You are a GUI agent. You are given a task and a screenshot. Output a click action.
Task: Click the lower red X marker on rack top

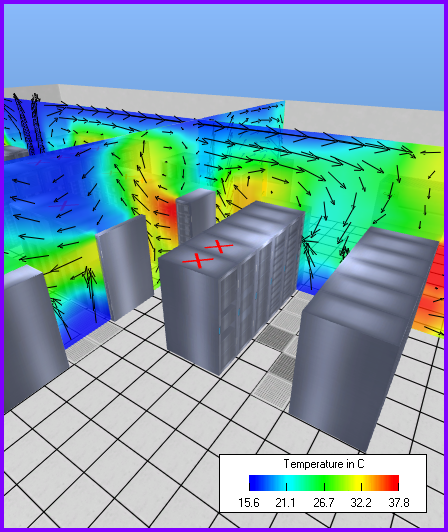[198, 261]
